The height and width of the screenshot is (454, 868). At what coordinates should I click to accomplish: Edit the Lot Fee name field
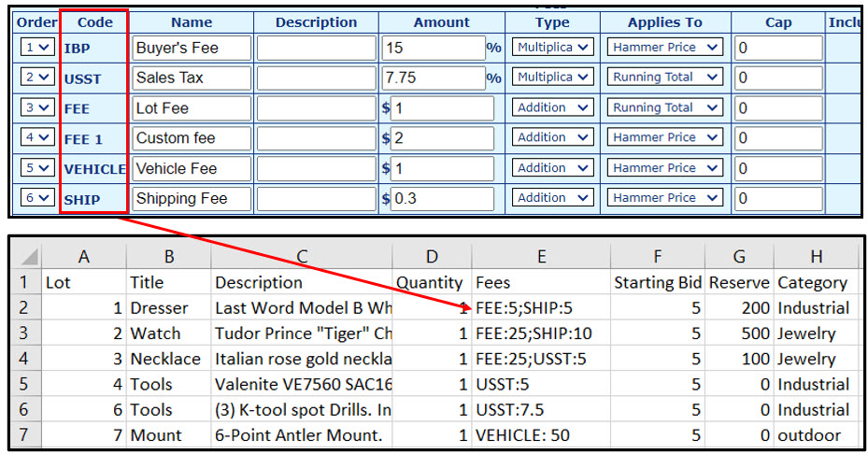192,108
